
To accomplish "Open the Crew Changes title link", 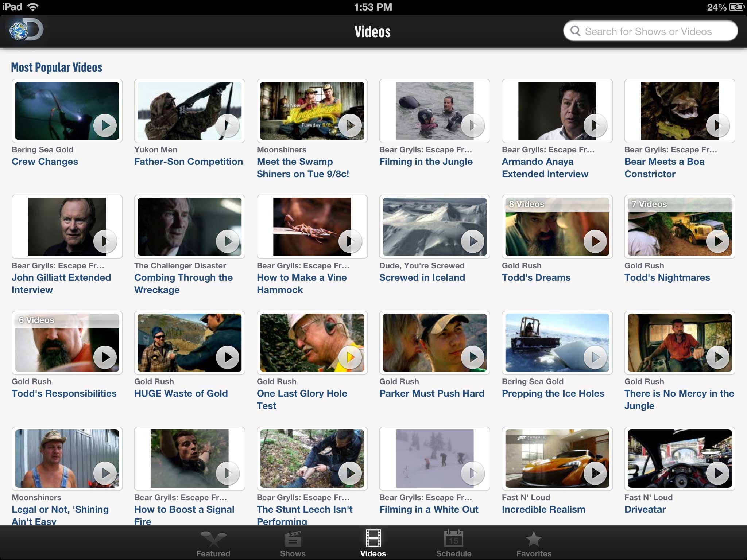I will pos(45,162).
